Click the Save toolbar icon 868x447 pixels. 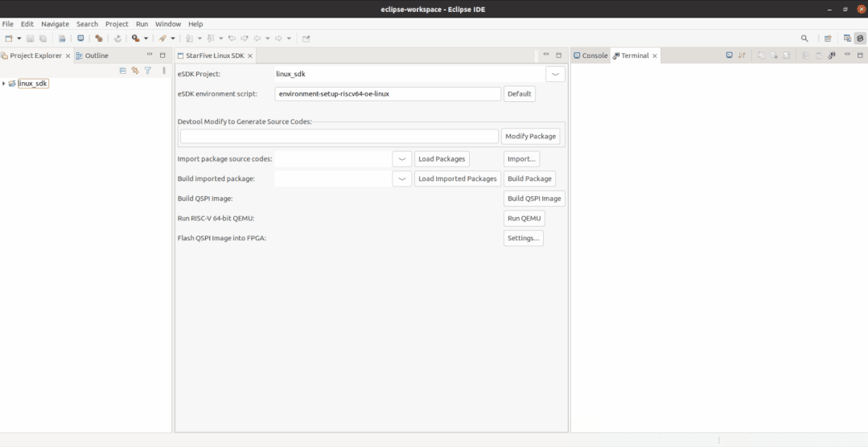[x=30, y=39]
